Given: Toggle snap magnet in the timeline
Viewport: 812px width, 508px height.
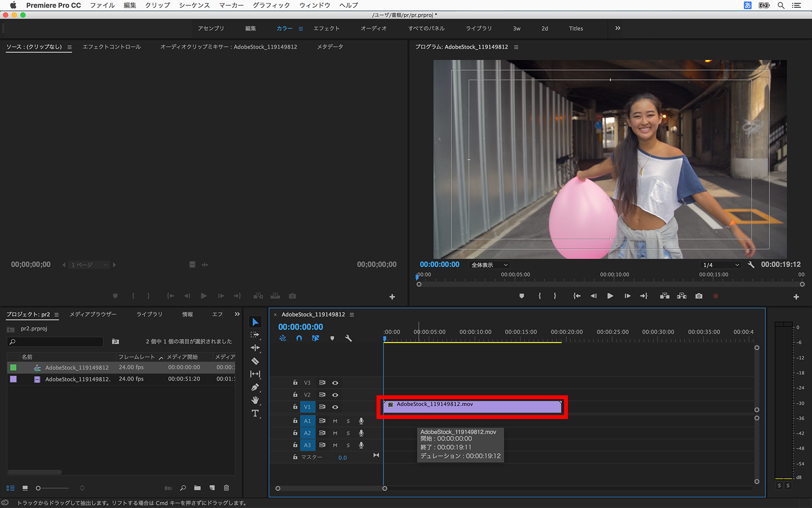Looking at the screenshot, I should click(x=299, y=338).
